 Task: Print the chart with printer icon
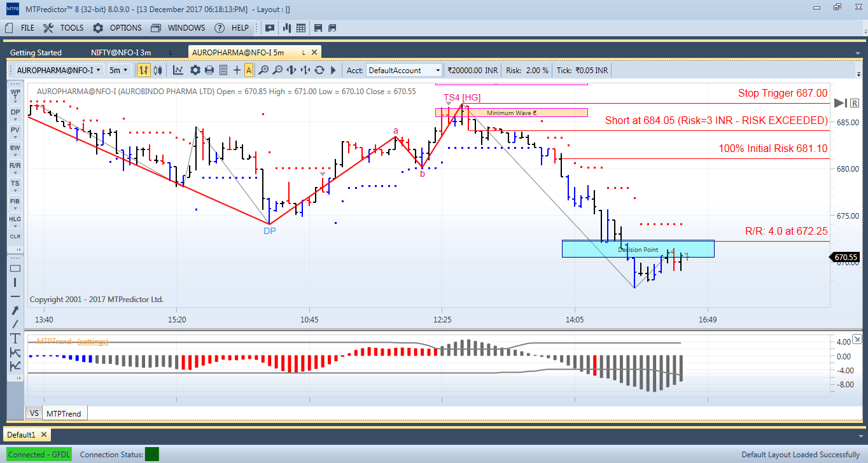coord(209,70)
